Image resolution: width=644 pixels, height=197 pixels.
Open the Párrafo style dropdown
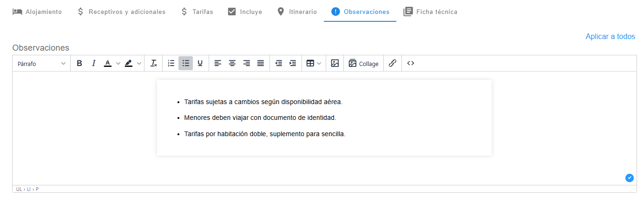(x=41, y=64)
